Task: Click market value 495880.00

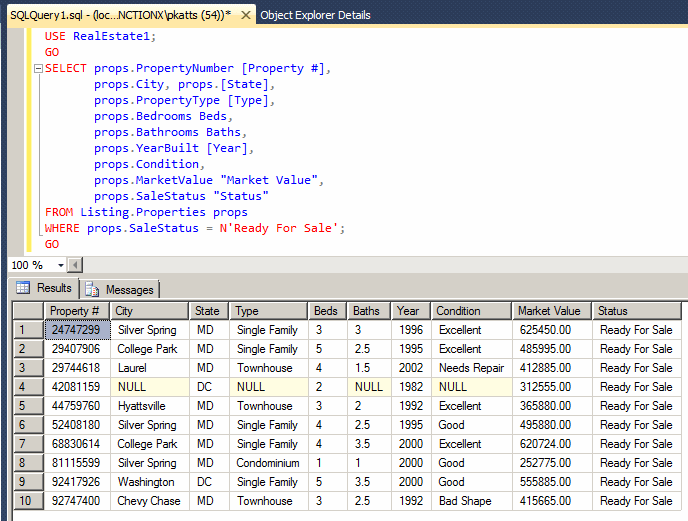Action: 552,425
